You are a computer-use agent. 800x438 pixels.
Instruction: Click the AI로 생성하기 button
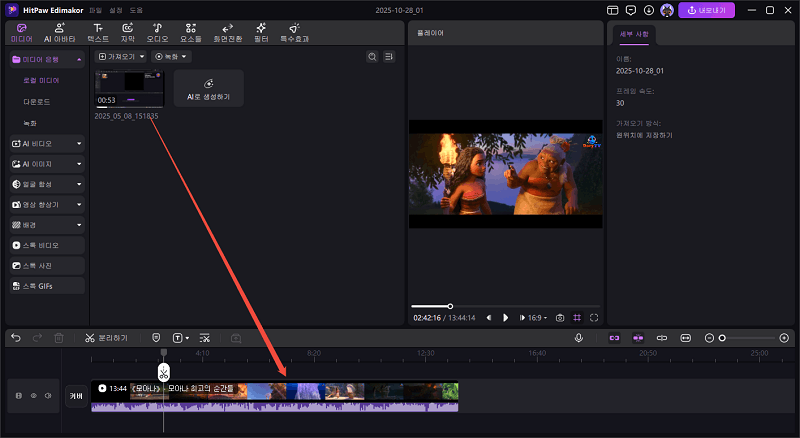coord(208,89)
